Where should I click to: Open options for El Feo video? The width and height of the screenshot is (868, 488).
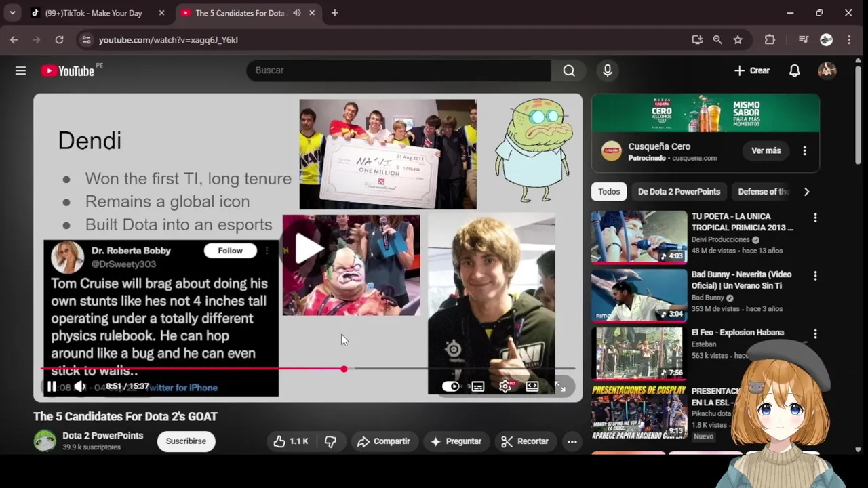pyautogui.click(x=815, y=334)
